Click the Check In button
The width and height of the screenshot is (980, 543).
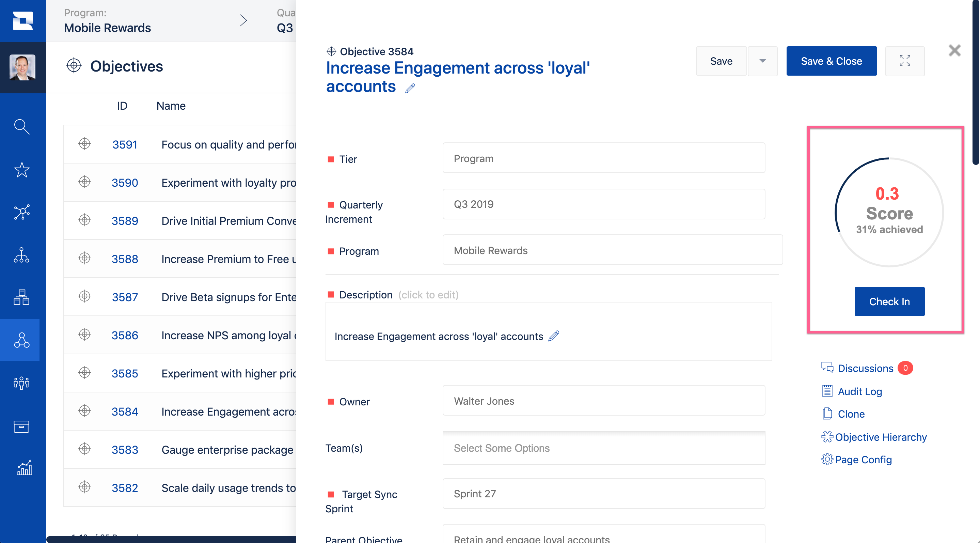point(889,301)
